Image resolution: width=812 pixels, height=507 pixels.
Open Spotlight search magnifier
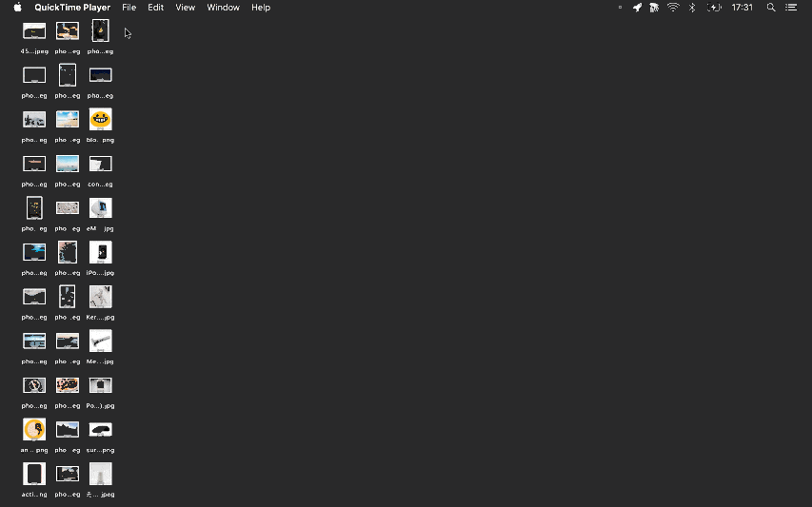pos(771,8)
